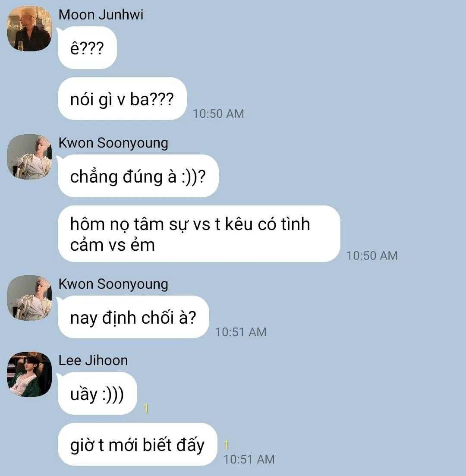Click the Lee Jihoon sender name
The image size is (466, 476).
[93, 360]
